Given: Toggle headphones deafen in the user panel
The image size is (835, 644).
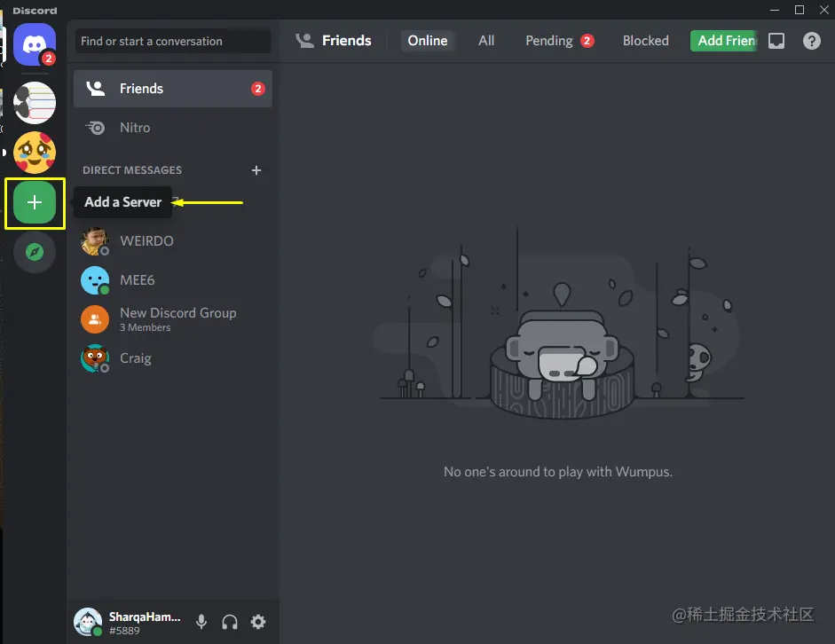Looking at the screenshot, I should pos(230,622).
